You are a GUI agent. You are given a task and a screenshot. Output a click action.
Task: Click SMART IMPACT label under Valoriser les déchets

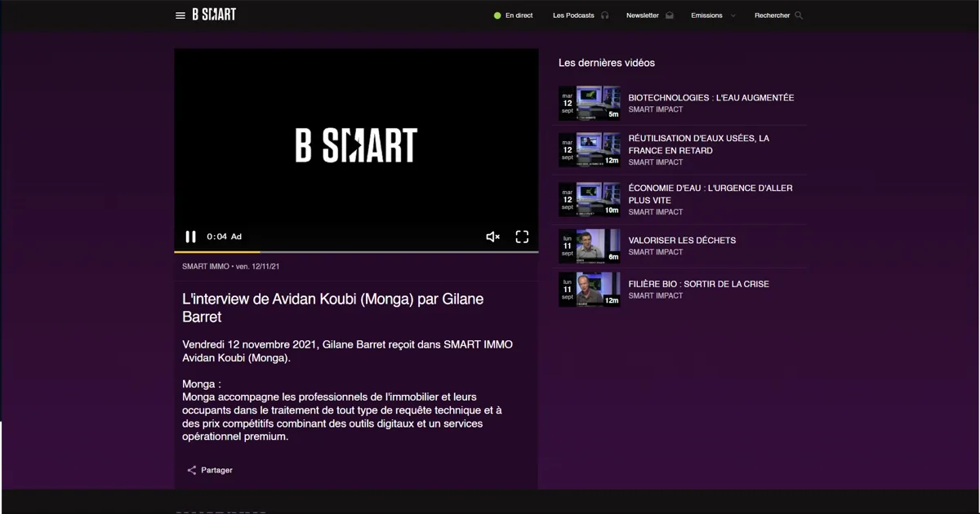[656, 252]
